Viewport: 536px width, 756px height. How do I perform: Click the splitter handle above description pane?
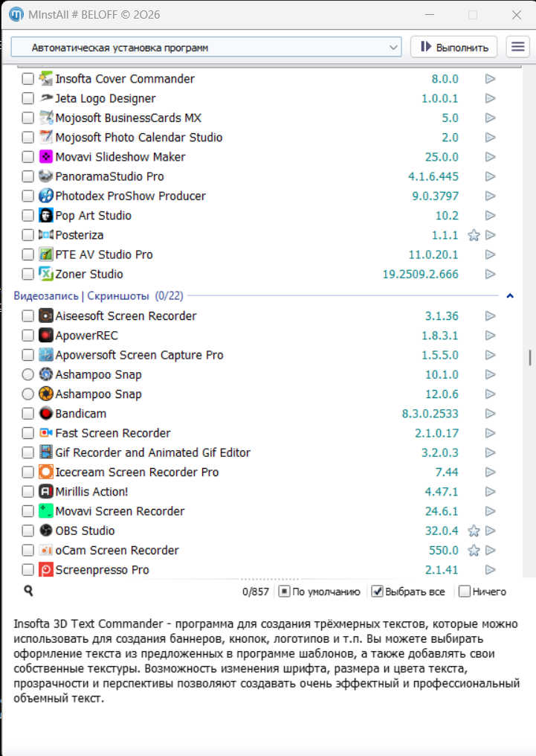click(269, 579)
